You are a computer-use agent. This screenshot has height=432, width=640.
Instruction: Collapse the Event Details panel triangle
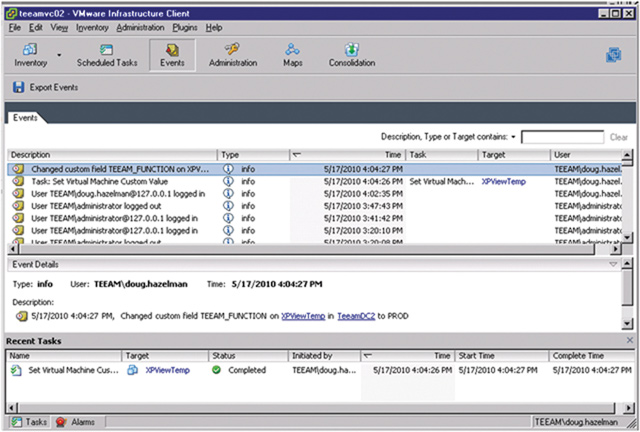tap(613, 265)
